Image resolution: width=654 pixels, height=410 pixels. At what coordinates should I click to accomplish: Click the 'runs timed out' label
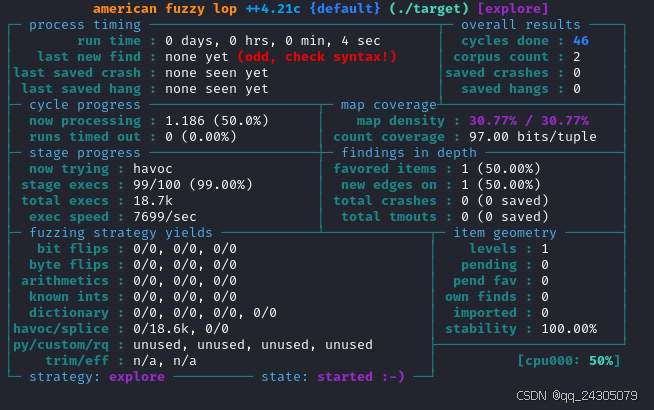click(x=85, y=137)
